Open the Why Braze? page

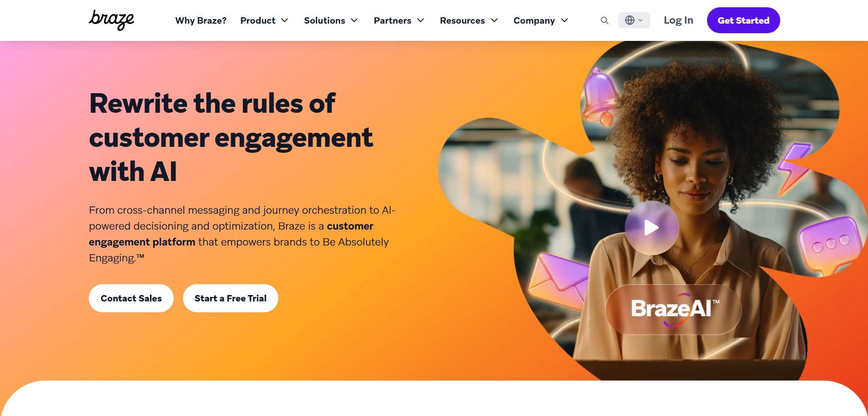(201, 20)
